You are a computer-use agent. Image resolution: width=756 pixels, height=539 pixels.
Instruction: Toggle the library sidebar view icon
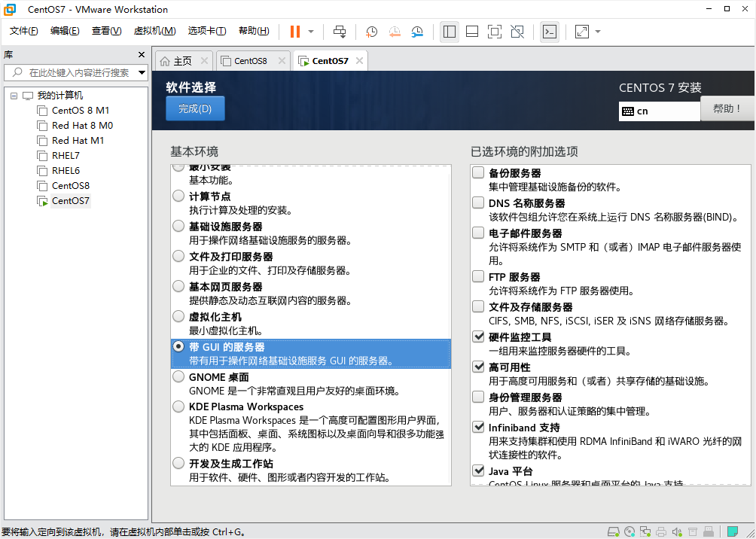(x=450, y=32)
